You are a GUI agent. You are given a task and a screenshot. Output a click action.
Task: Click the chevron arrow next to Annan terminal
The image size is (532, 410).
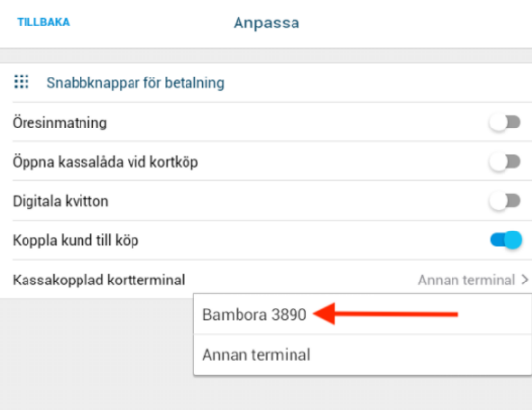tap(525, 280)
